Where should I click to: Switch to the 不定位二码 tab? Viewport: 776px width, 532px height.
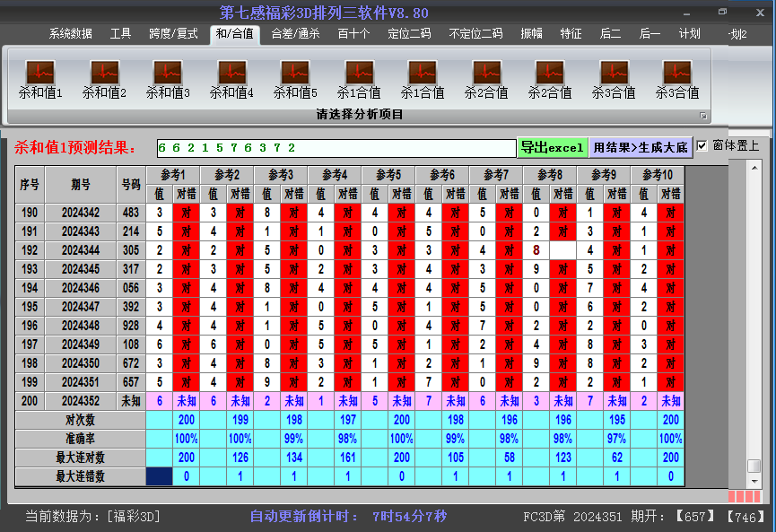(475, 34)
